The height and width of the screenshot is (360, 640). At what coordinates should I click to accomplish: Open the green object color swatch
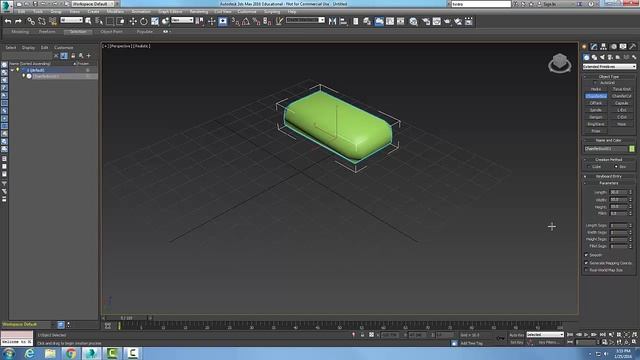632,149
